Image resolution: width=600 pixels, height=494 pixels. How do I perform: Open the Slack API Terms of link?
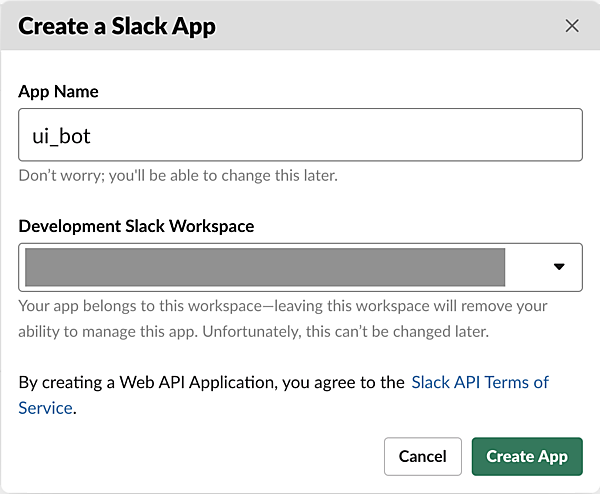coord(480,382)
